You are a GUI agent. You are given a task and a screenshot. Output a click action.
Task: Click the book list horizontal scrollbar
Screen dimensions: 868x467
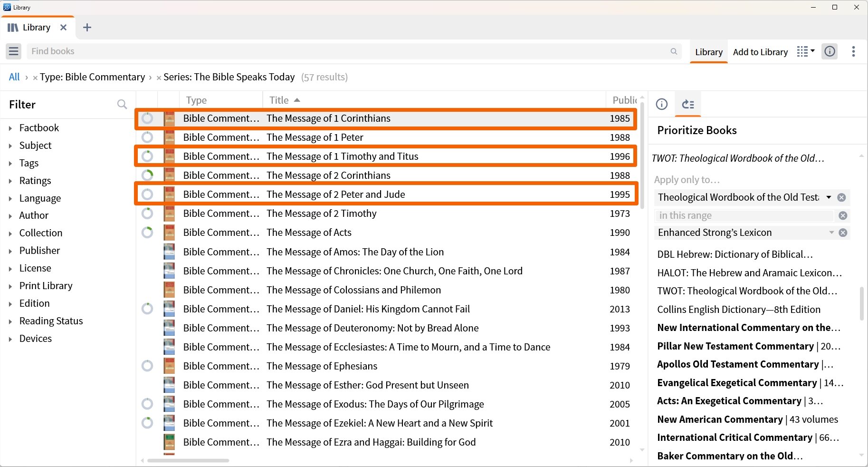[188, 460]
